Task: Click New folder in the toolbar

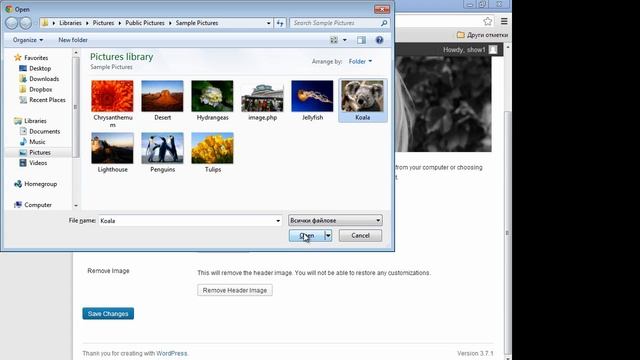Action: tap(73, 40)
